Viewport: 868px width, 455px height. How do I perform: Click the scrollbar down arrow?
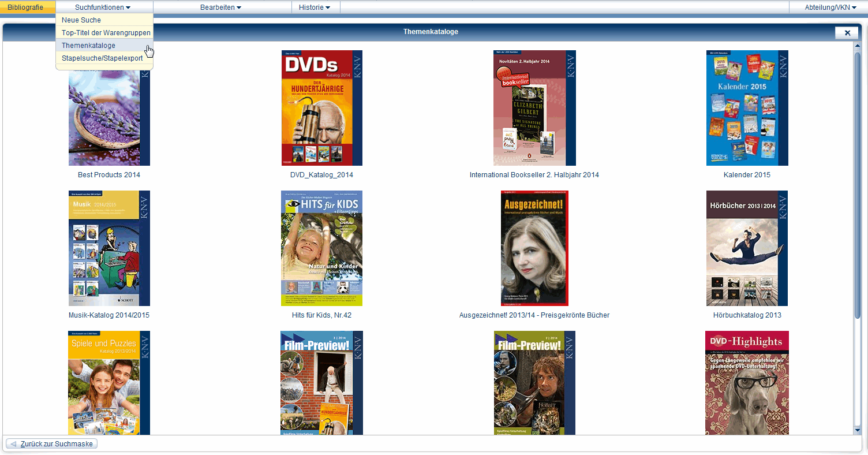tap(858, 430)
